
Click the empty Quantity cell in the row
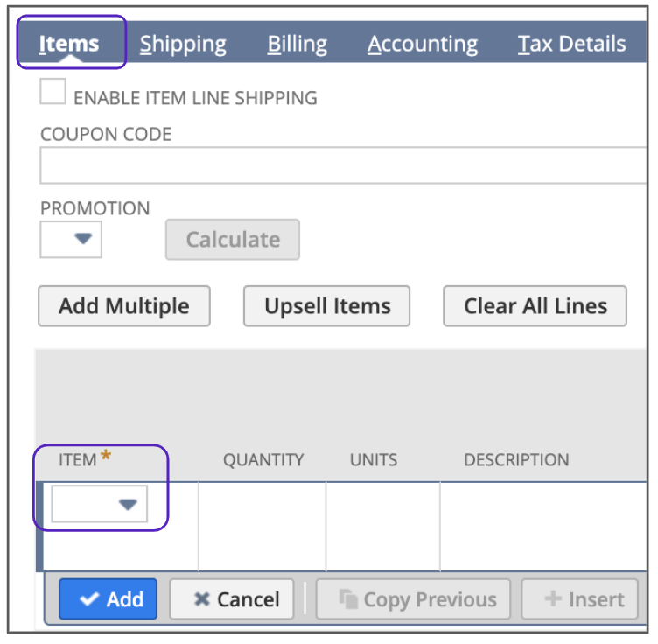click(x=262, y=525)
